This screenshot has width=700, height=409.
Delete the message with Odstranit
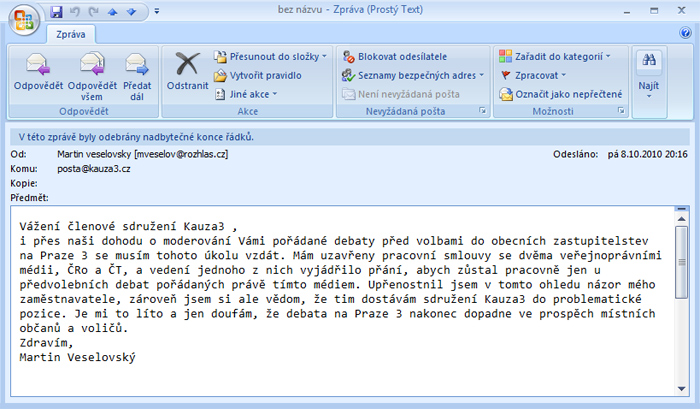click(185, 72)
